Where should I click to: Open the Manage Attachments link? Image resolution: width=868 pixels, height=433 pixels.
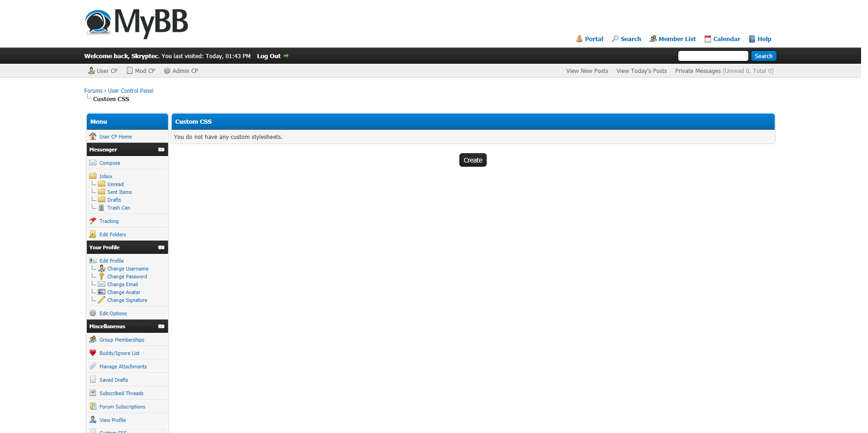pyautogui.click(x=123, y=367)
